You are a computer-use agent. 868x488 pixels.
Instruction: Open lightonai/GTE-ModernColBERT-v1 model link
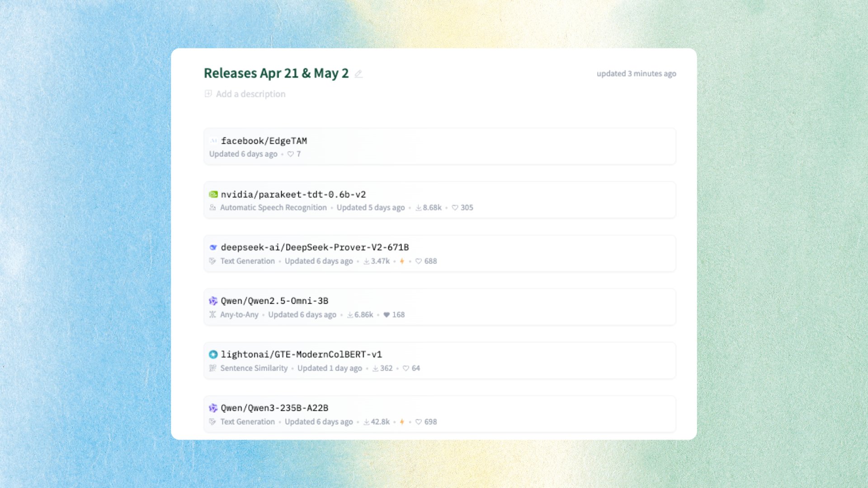(302, 355)
